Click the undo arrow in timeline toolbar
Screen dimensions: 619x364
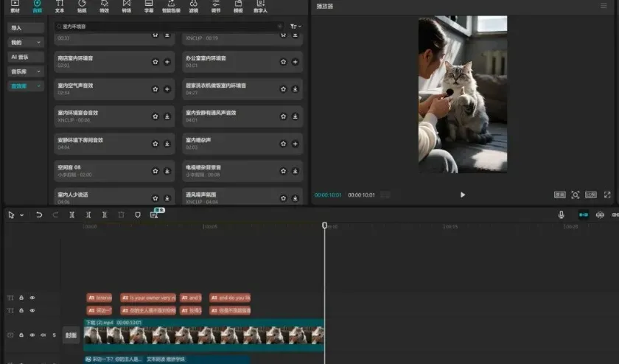coord(39,215)
